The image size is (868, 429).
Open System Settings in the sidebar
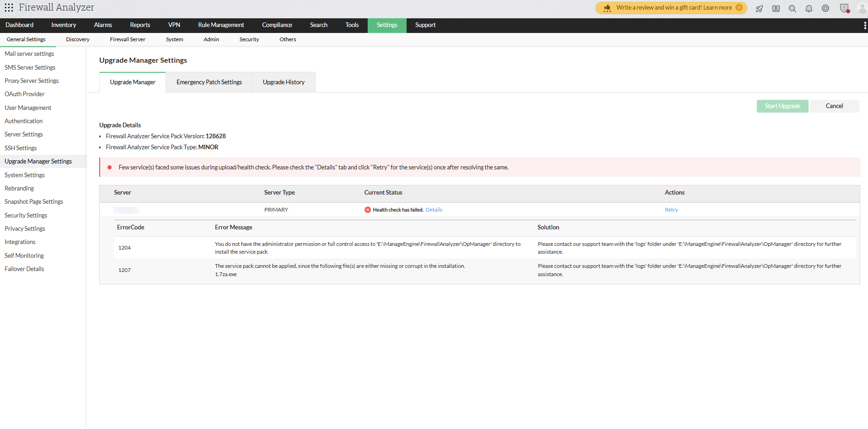click(x=25, y=175)
